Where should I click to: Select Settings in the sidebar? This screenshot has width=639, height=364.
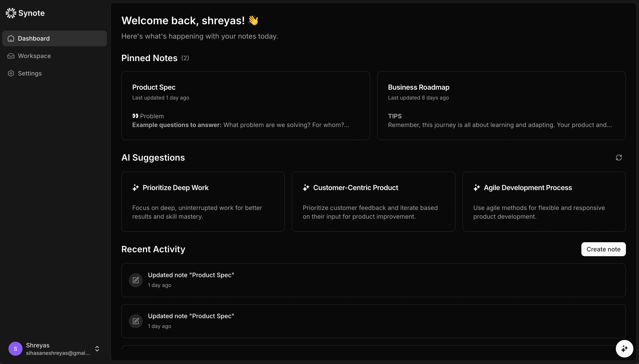(30, 73)
